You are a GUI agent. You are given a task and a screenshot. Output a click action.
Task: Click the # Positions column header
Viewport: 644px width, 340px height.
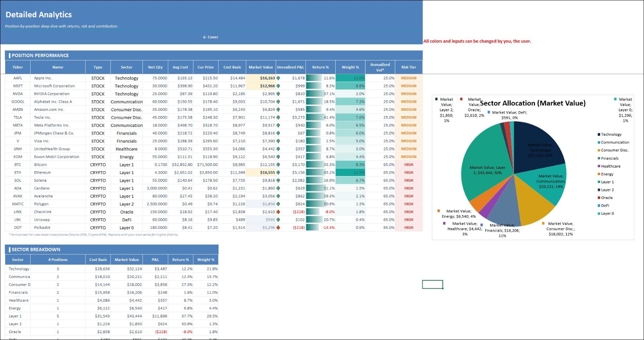pyautogui.click(x=58, y=260)
